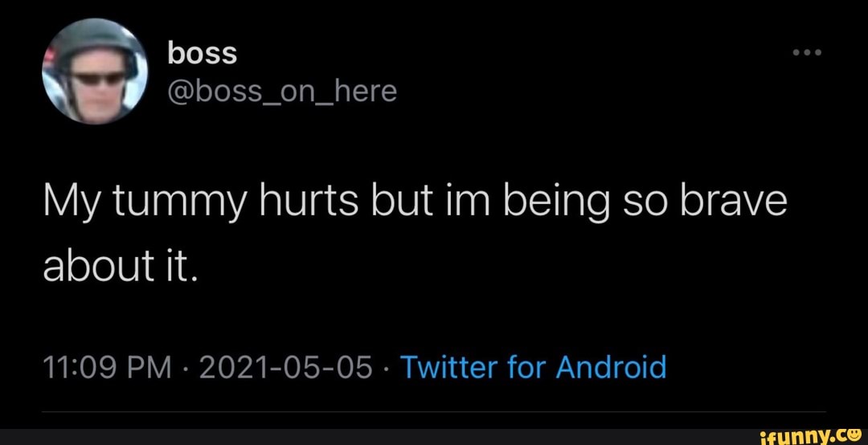Open the three-dot more options menu
This screenshot has width=868, height=445.
tap(806, 54)
